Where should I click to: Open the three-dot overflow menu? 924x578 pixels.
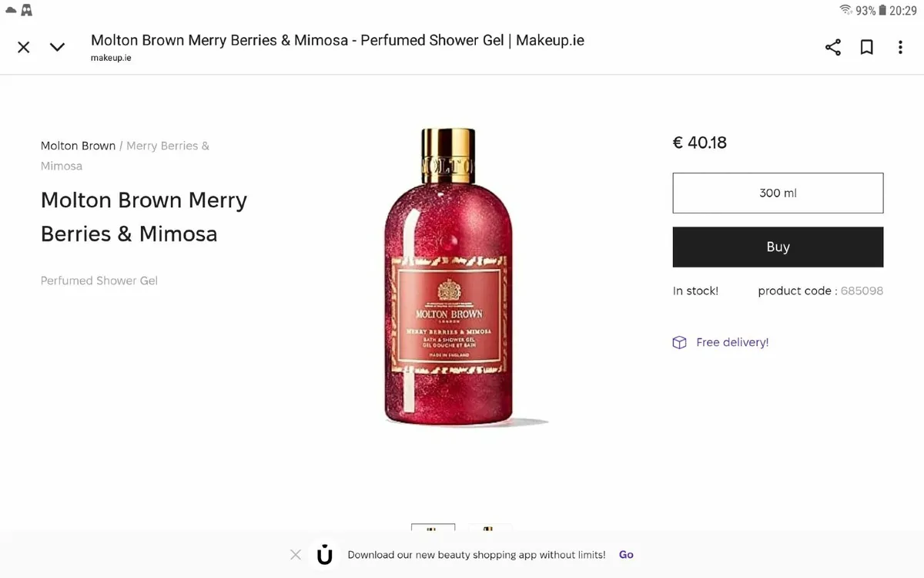(x=900, y=47)
